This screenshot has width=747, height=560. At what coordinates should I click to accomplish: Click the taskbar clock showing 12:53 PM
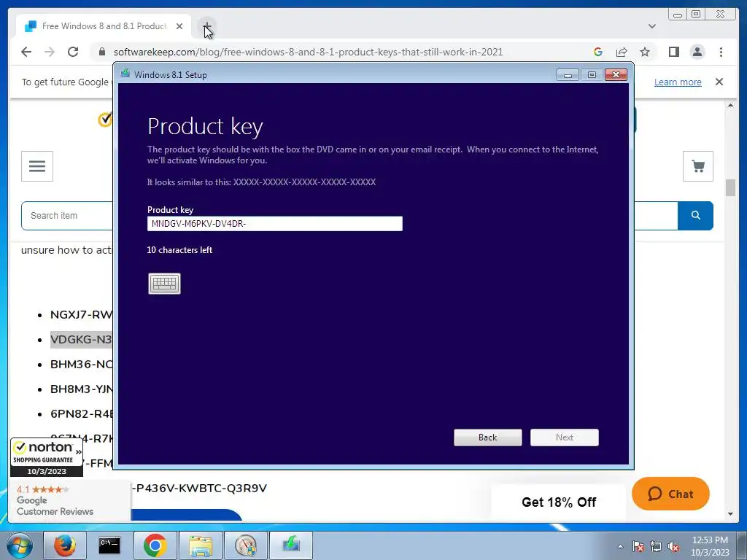(x=710, y=546)
